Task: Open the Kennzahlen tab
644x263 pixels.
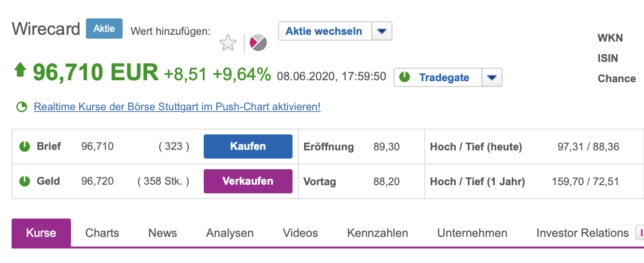Action: (378, 233)
